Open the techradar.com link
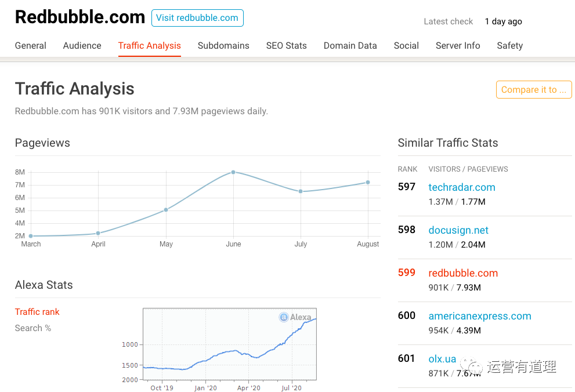Image resolution: width=575 pixels, height=392 pixels. click(462, 187)
